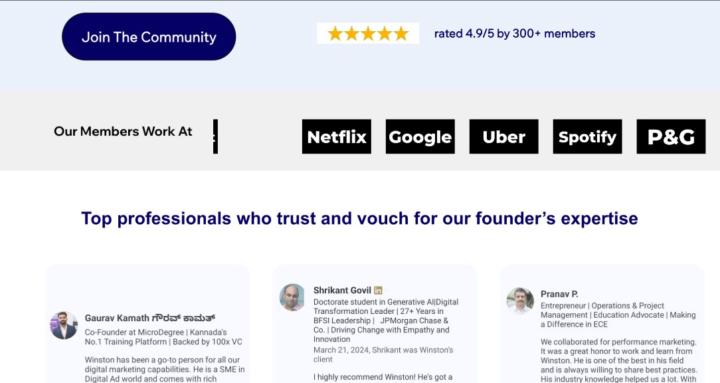The height and width of the screenshot is (383, 720).
Task: Select the Netflix logo tile
Action: coord(337,137)
